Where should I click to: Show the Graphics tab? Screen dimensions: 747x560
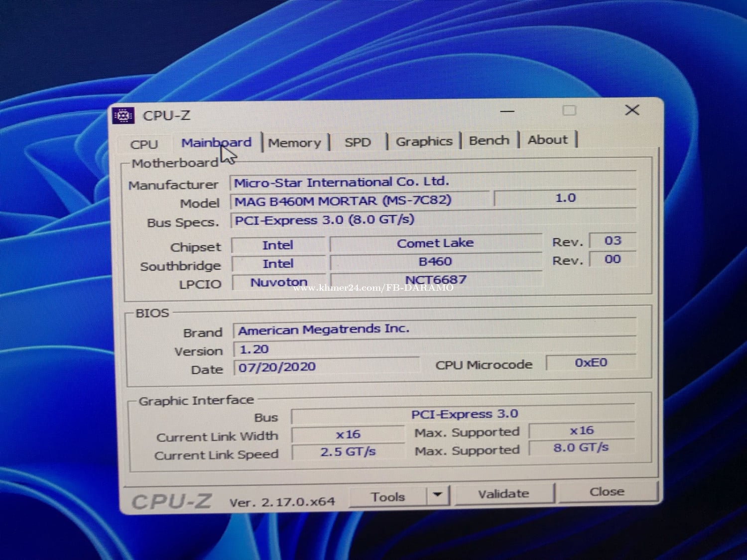click(424, 141)
